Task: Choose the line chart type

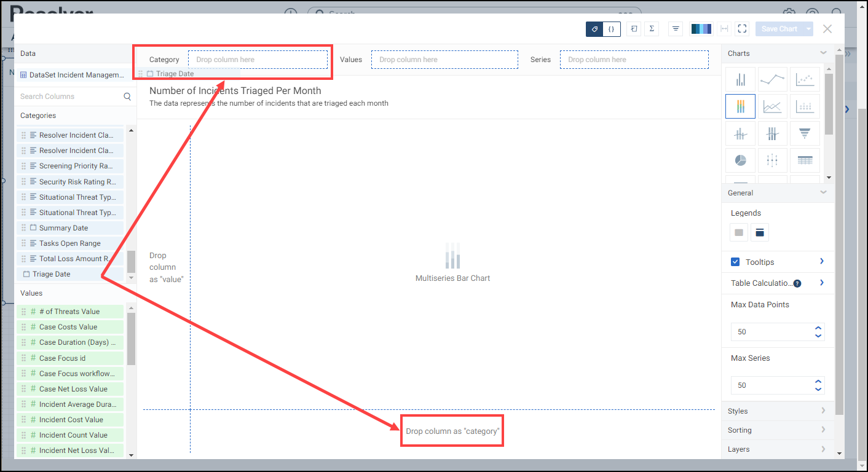Action: point(773,79)
